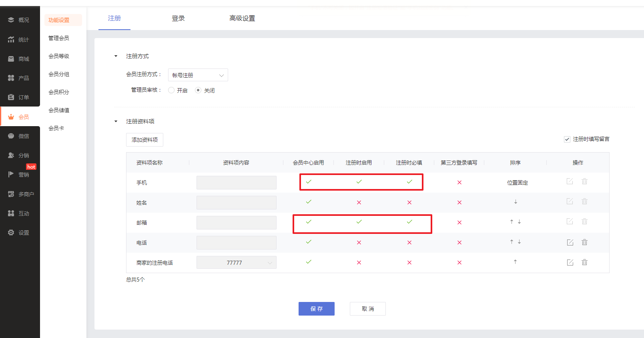Open the 订单 orders sidebar icon
Screen dimensions: 644x338
coord(11,97)
